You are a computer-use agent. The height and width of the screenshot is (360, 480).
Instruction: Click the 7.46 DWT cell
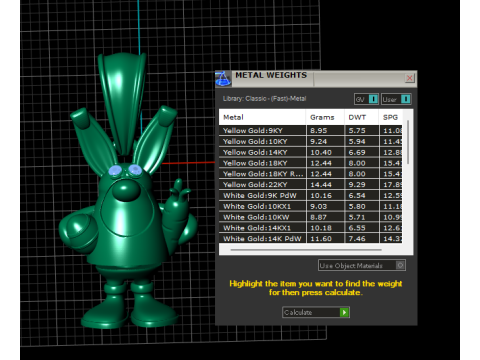tap(362, 238)
